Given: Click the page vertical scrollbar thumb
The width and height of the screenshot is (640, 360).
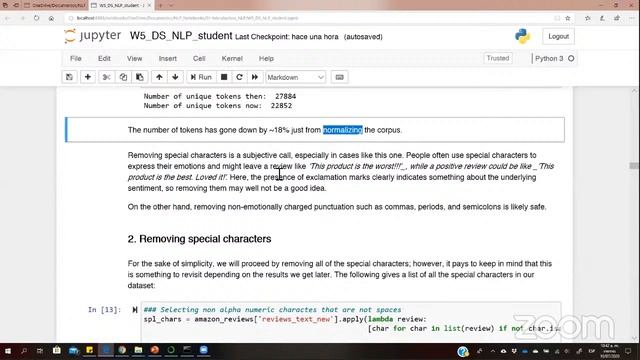Looking at the screenshot, I should [634, 166].
